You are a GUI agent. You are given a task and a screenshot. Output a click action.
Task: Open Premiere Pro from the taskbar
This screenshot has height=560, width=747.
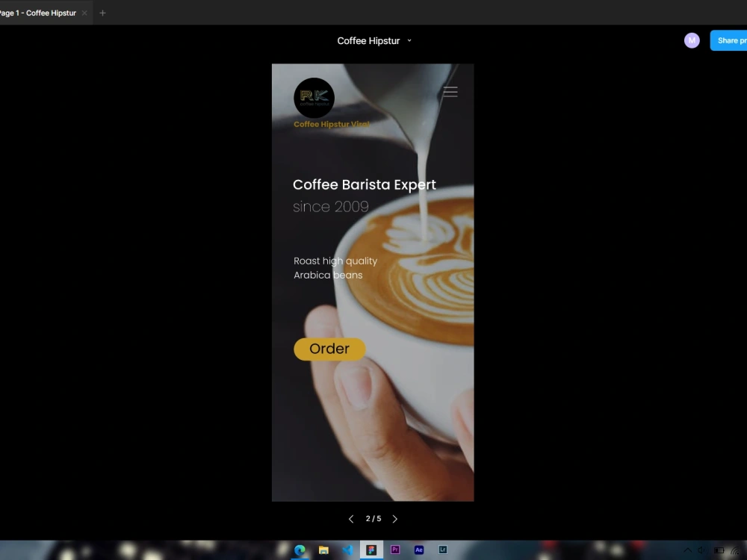(x=395, y=550)
